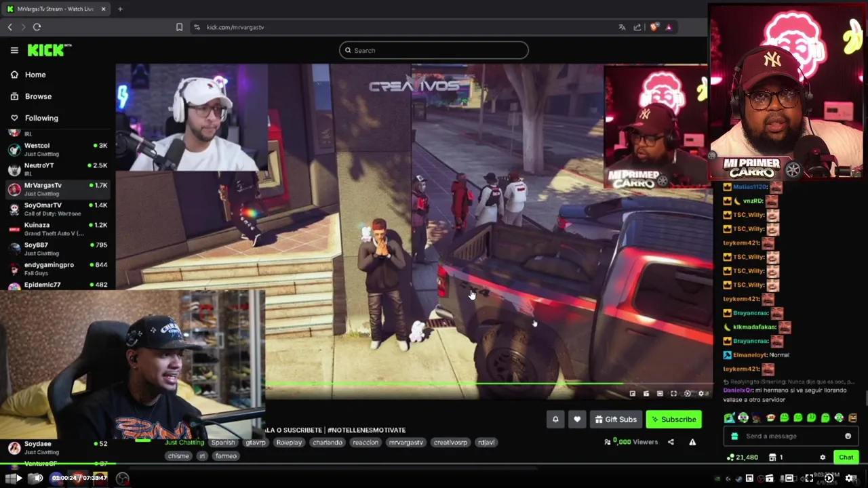The width and height of the screenshot is (868, 488).
Task: Play the outer video
Action: pos(18,479)
